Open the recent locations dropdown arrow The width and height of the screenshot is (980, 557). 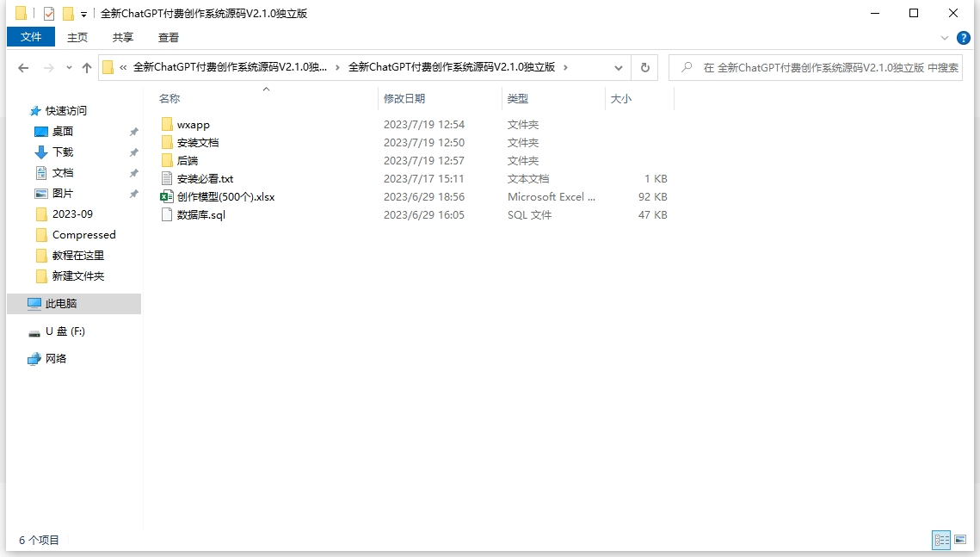point(69,67)
